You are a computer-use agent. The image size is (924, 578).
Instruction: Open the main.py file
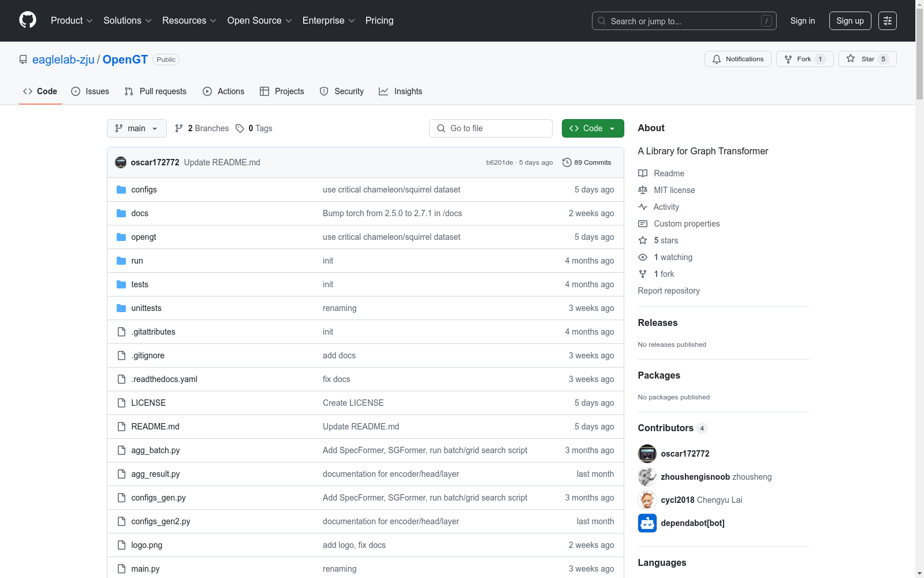pyautogui.click(x=146, y=569)
